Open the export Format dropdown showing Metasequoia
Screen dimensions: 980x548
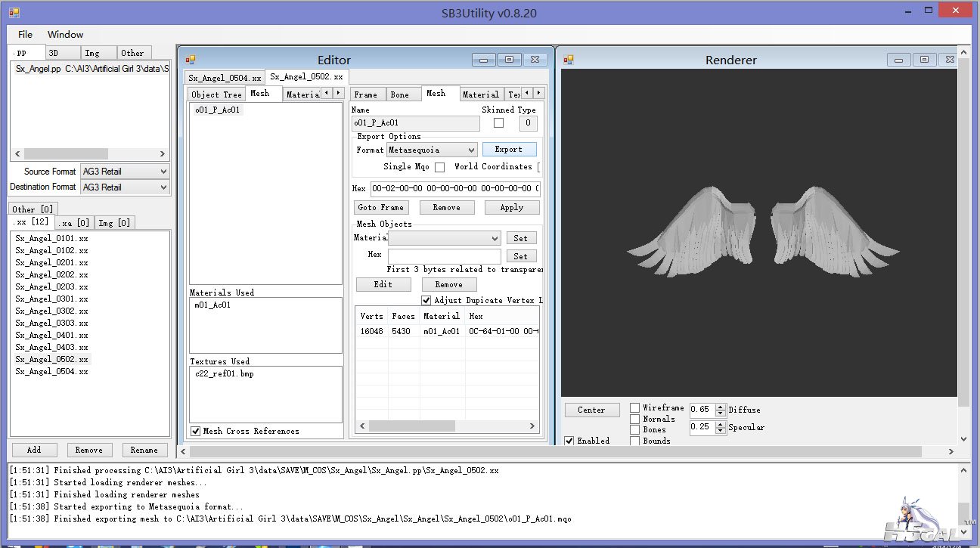point(432,150)
